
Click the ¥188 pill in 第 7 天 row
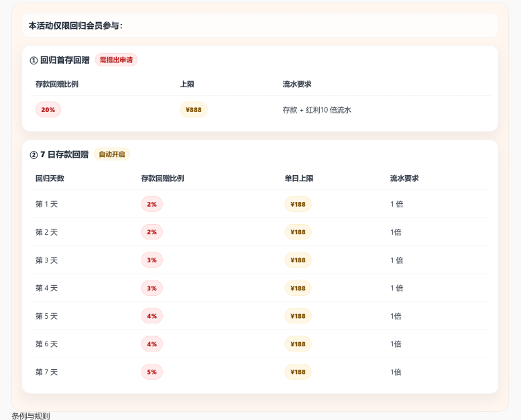[x=298, y=372]
